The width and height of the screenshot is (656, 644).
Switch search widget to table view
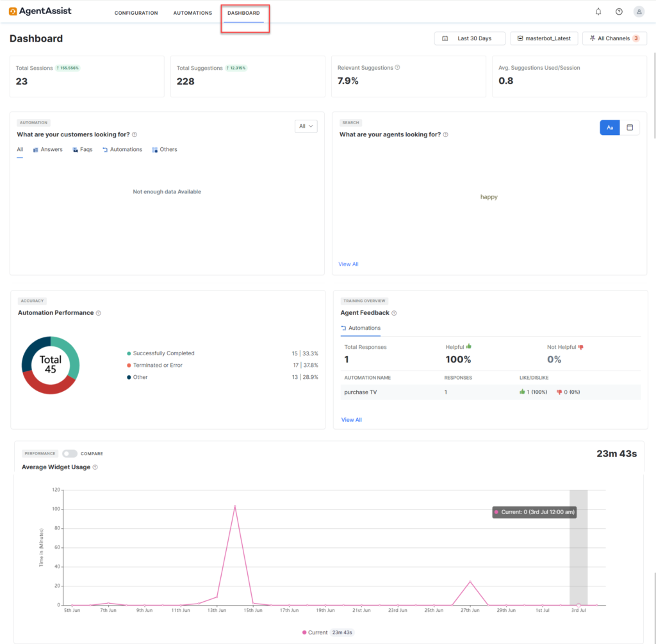(x=630, y=127)
